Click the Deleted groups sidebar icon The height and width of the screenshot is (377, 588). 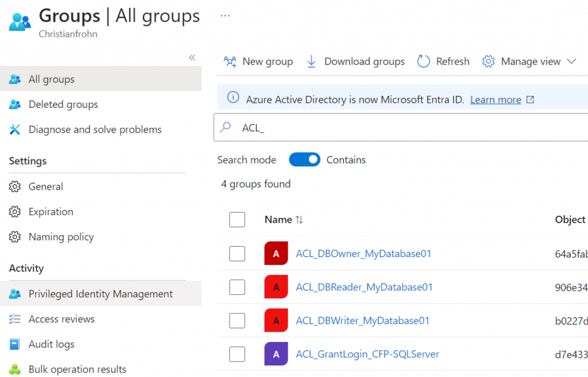click(x=14, y=104)
